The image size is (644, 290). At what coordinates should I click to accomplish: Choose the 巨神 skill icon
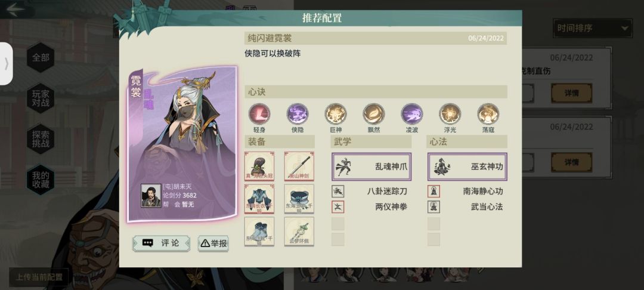pos(336,114)
